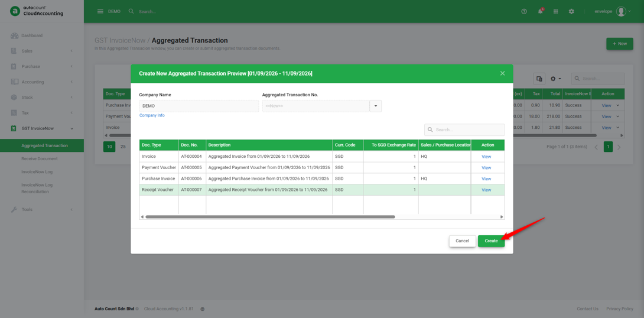Click the Create button
Viewport: 644px width, 318px height.
pos(491,241)
